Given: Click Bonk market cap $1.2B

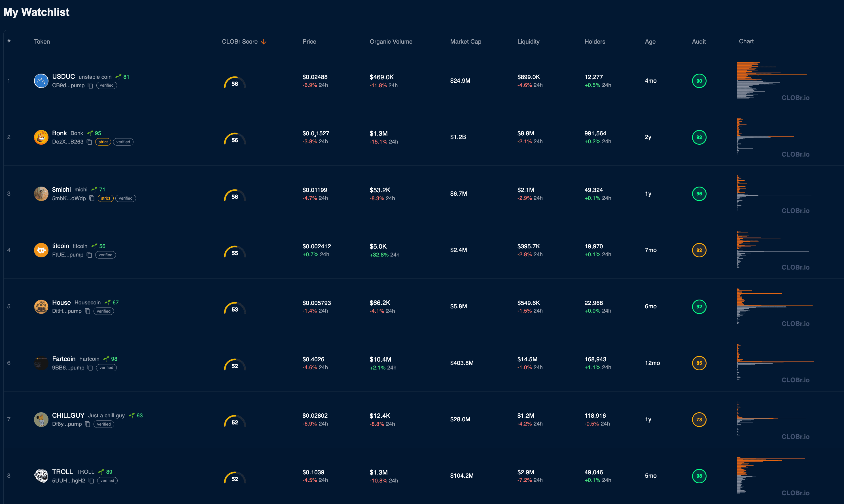Looking at the screenshot, I should pyautogui.click(x=458, y=137).
